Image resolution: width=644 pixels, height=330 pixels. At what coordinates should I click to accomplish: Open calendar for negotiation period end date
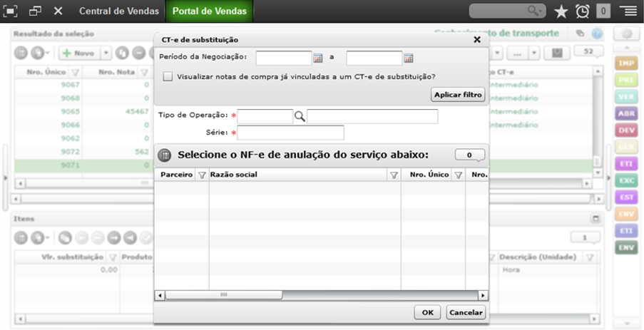click(408, 58)
